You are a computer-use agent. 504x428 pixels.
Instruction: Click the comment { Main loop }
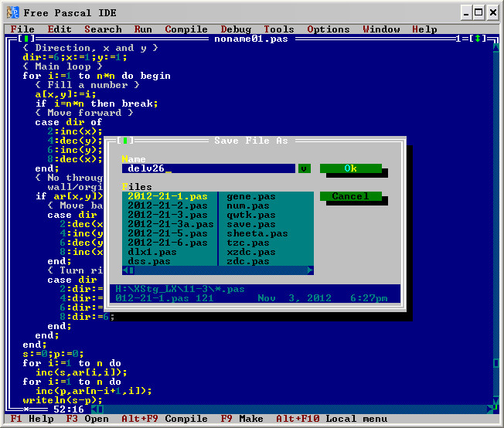tap(63, 66)
